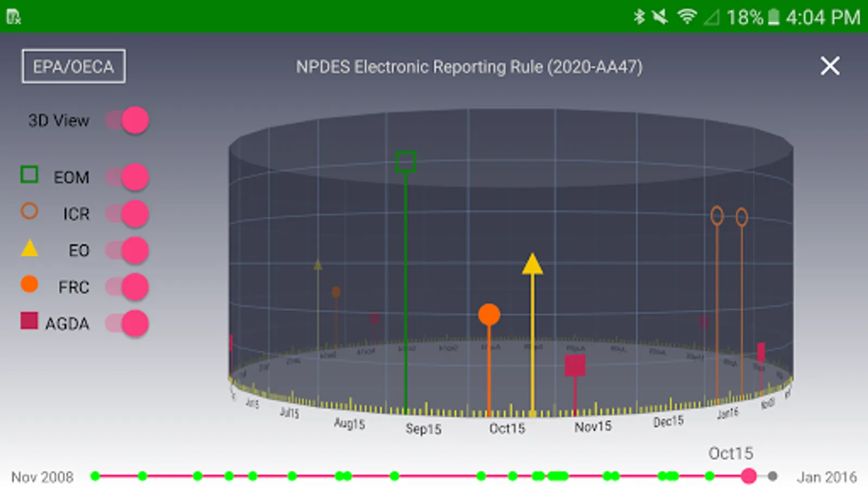Disable the ICR events switch

tap(127, 214)
